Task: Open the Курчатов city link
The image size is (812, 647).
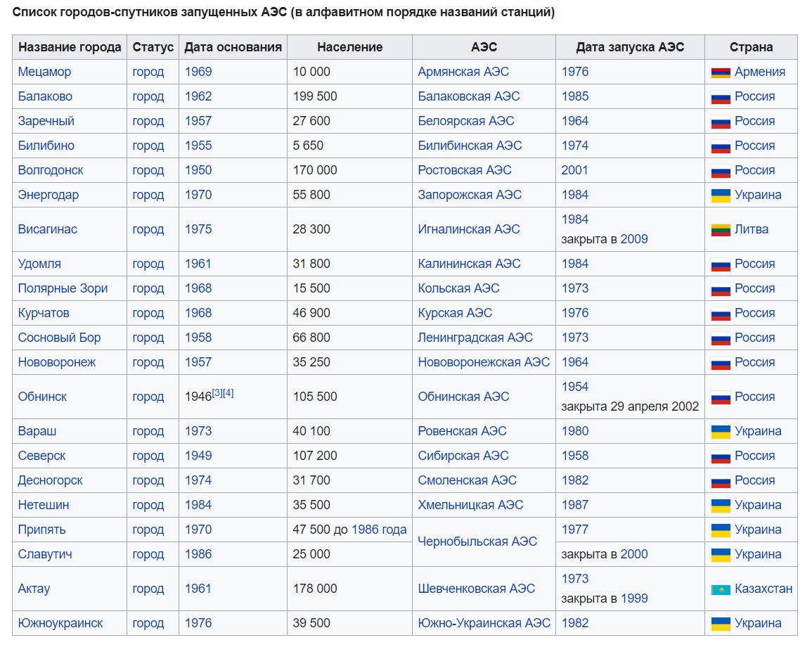Action: click(44, 313)
